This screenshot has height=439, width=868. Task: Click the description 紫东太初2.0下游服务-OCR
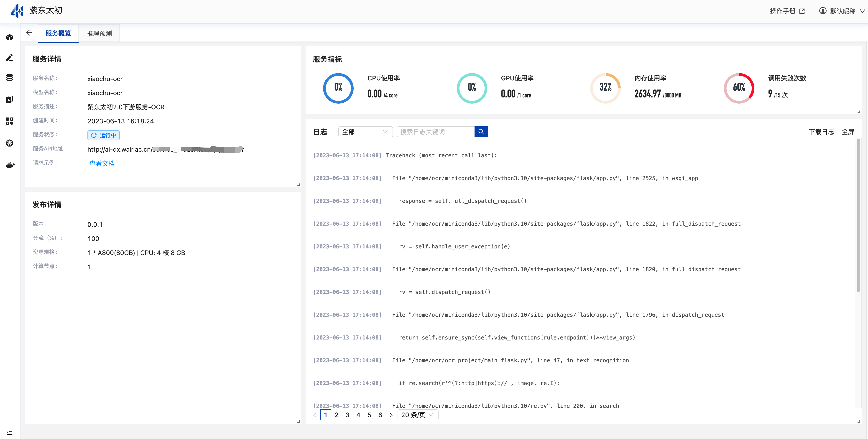pyautogui.click(x=126, y=107)
